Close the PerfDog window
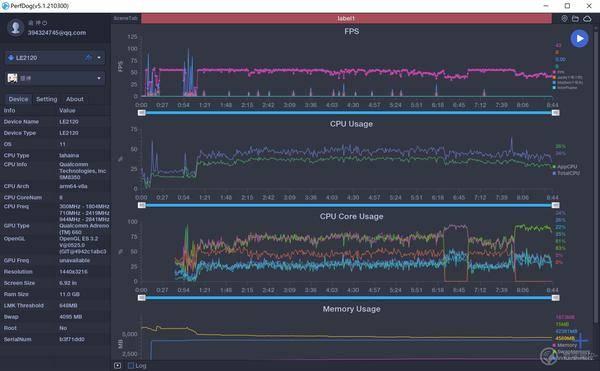Image resolution: width=600 pixels, height=371 pixels. 589,6
